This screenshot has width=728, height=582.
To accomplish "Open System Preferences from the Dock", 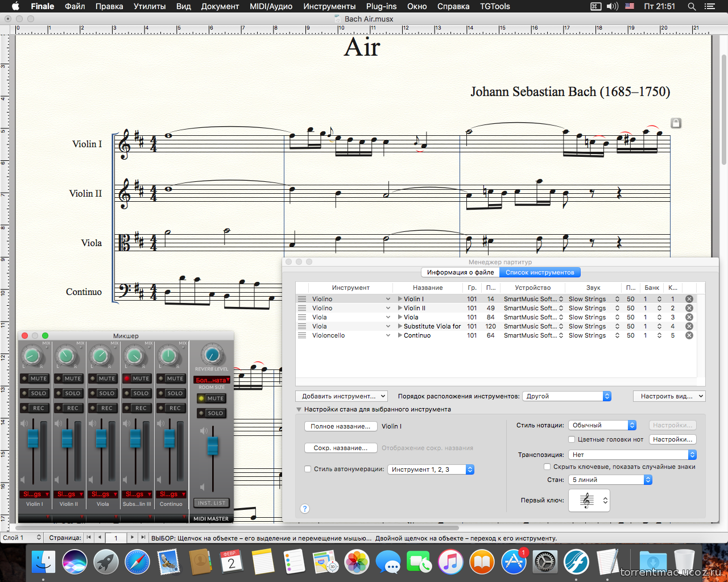I will pyautogui.click(x=545, y=562).
